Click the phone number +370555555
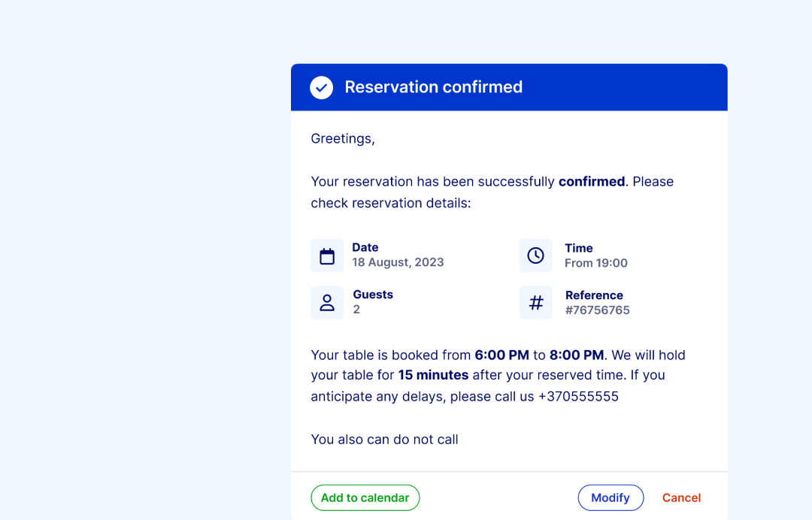The height and width of the screenshot is (520, 812). (x=578, y=396)
